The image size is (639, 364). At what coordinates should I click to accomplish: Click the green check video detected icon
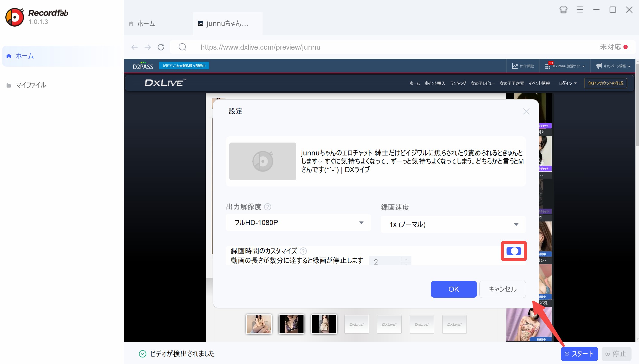(143, 354)
